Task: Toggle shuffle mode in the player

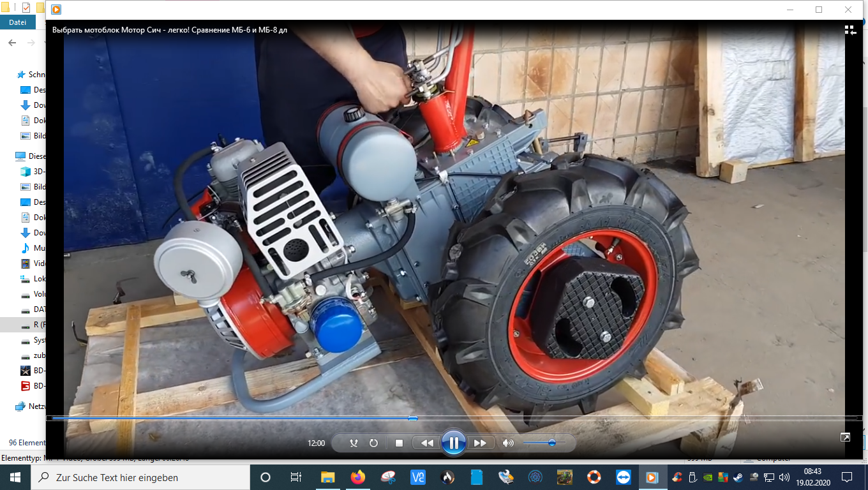Action: point(354,443)
